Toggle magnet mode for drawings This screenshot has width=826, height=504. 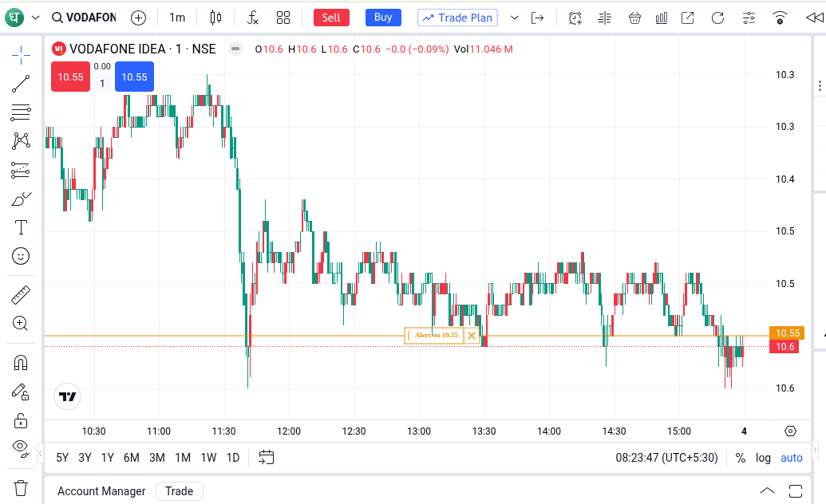(x=21, y=363)
